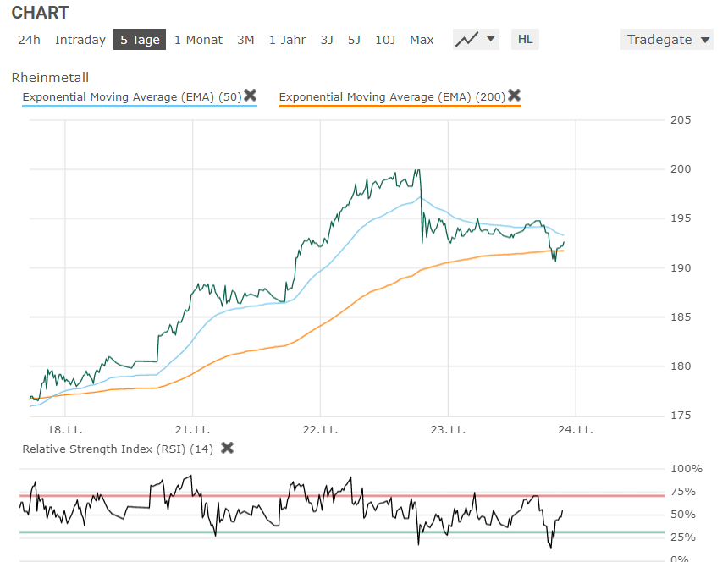Show the 1 Jahr chart
The image size is (728, 562).
click(x=288, y=40)
